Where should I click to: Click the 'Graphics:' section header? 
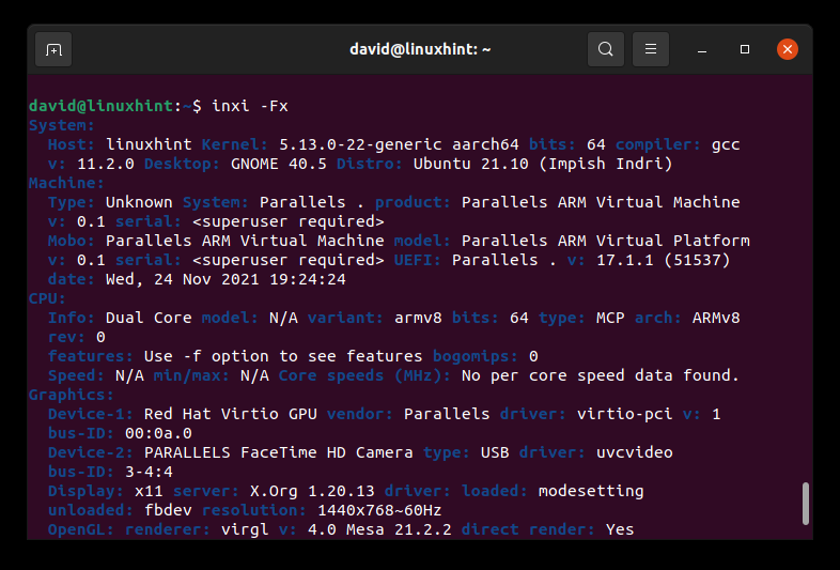[x=71, y=394]
